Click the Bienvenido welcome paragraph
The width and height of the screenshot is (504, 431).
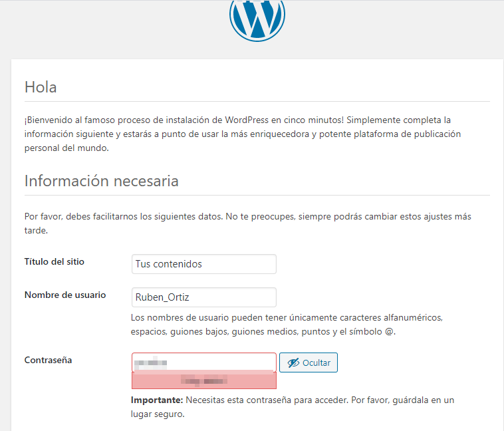[x=243, y=134]
